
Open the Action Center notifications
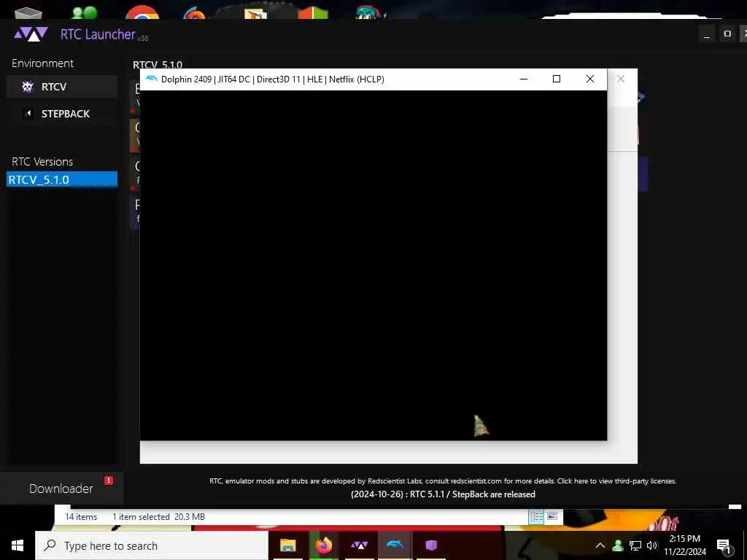click(724, 547)
